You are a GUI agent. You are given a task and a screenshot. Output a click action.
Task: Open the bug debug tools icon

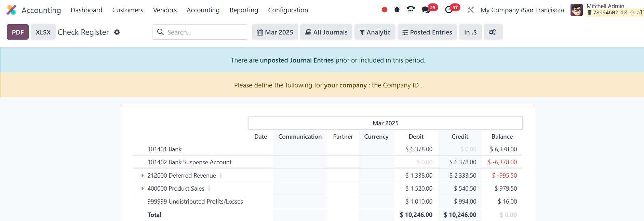tap(397, 10)
